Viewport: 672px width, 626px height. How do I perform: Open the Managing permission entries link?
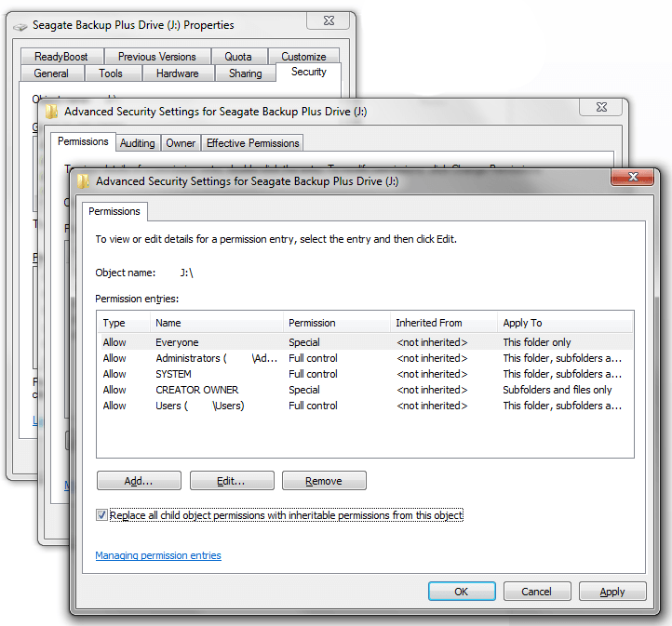(158, 555)
